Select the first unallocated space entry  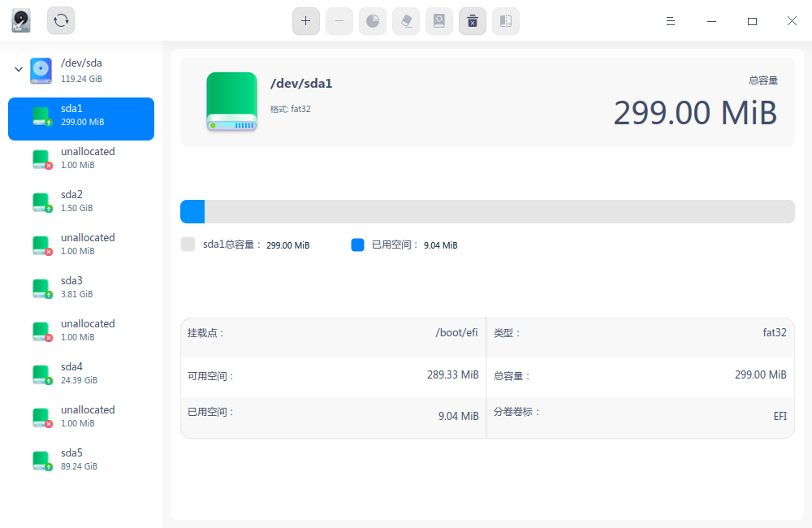point(81,158)
